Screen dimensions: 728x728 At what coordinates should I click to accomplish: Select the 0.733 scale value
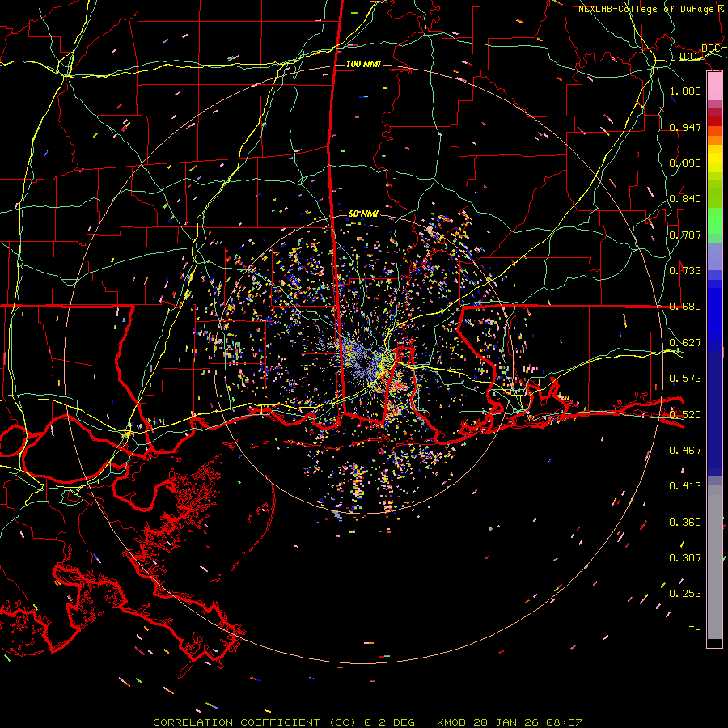[685, 271]
